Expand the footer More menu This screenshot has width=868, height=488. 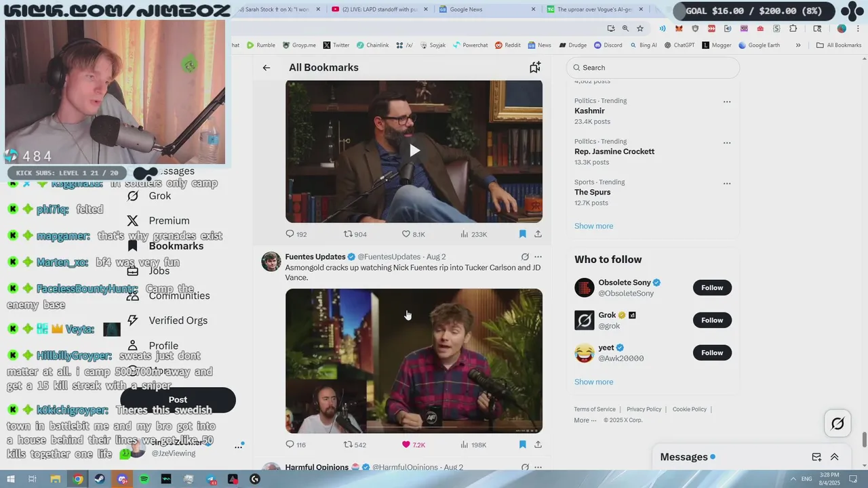tap(585, 420)
